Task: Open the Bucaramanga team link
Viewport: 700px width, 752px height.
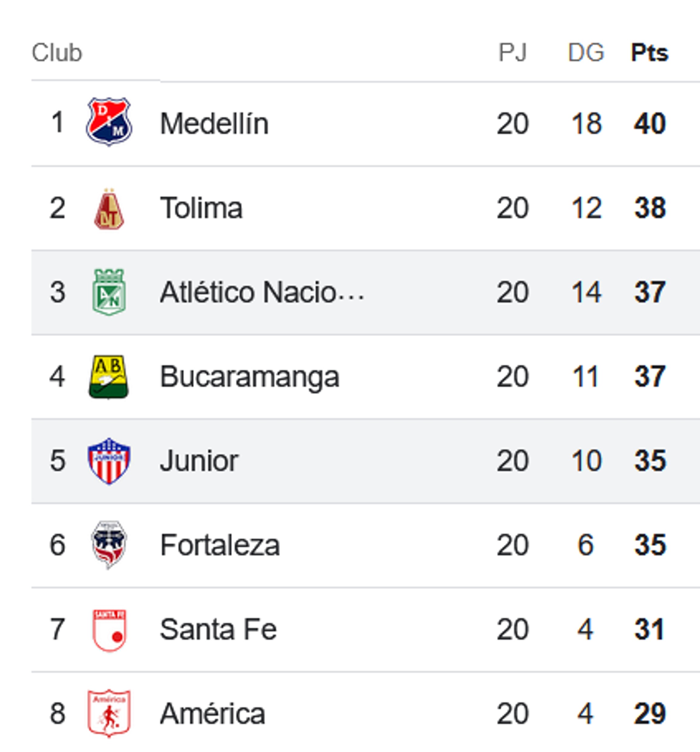Action: [250, 377]
